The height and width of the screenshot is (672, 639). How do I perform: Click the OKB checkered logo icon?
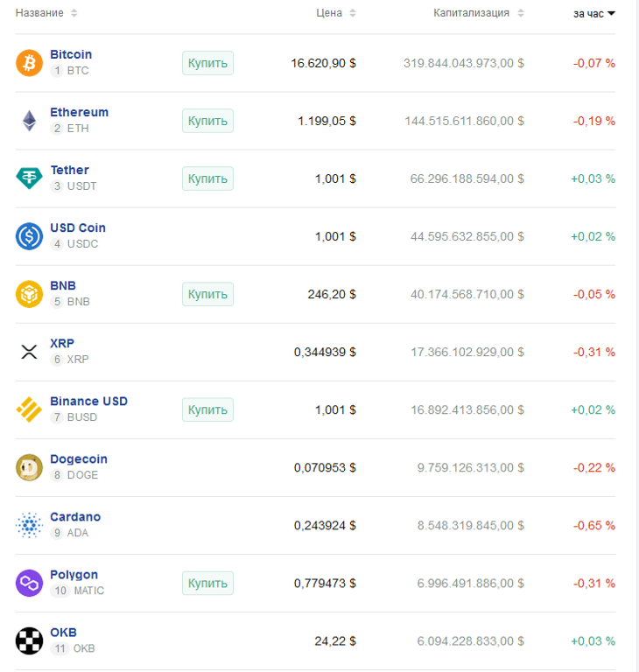pyautogui.click(x=29, y=640)
